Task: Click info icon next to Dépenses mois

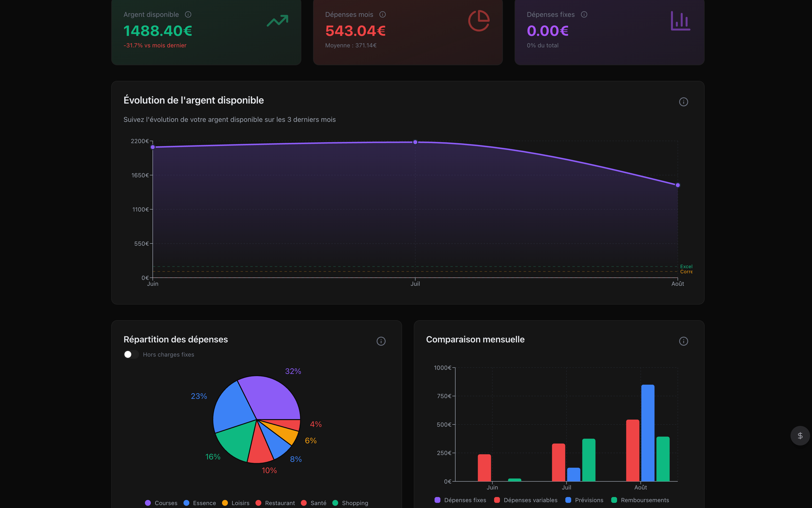Action: click(x=383, y=14)
